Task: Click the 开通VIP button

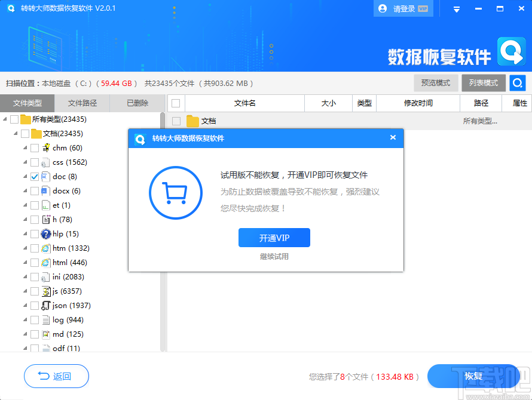Action: 274,238
